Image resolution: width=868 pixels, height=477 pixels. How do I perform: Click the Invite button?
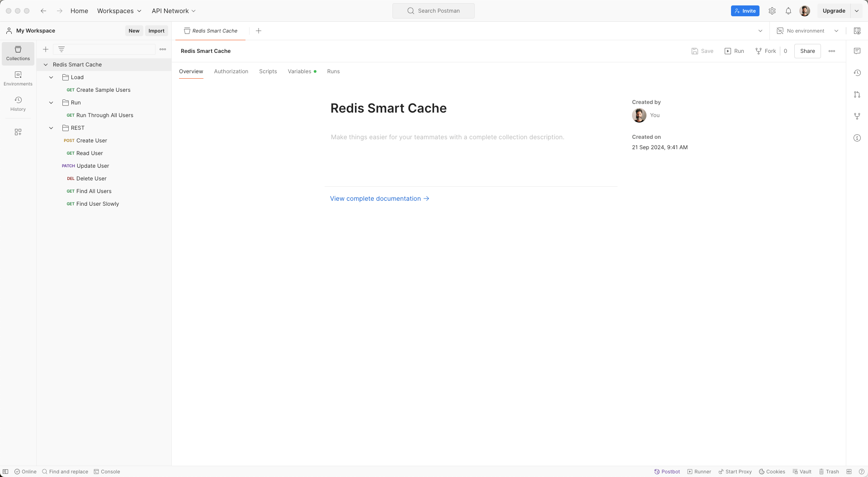745,11
